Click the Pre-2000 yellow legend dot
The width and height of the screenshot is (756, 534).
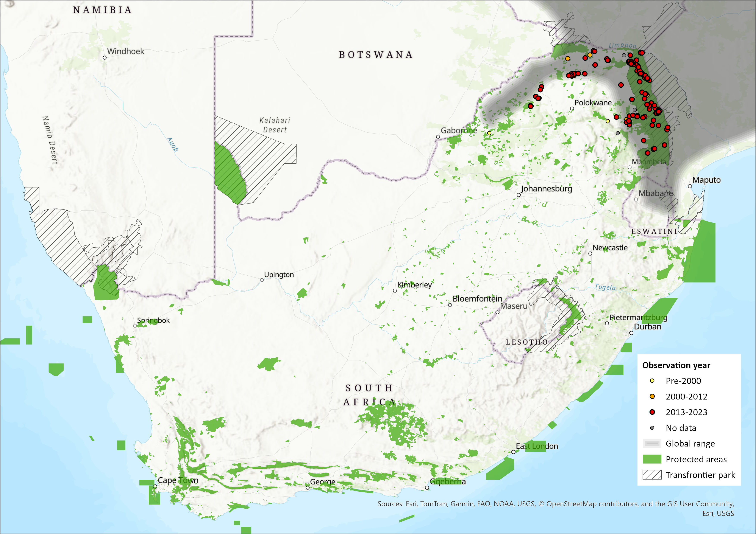pyautogui.click(x=652, y=381)
